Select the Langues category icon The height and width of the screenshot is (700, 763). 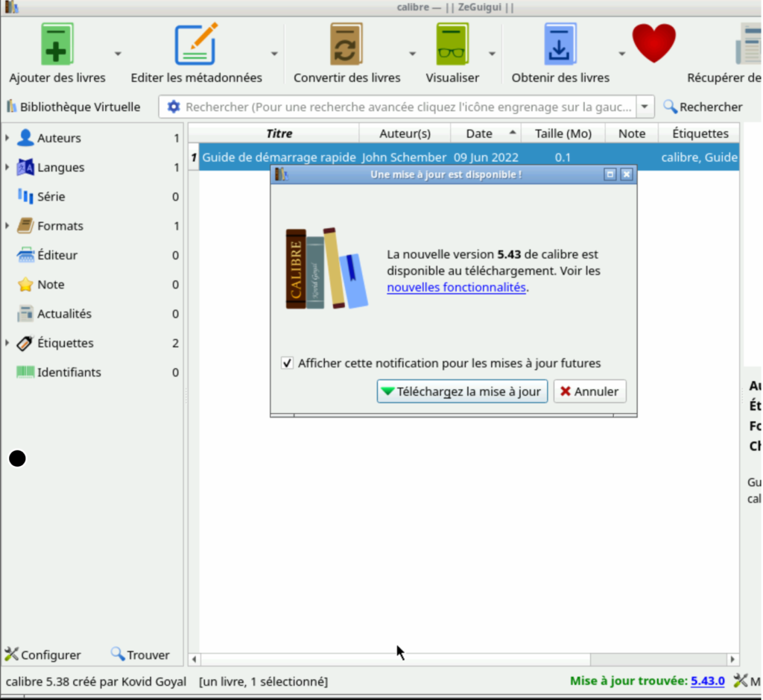point(25,167)
